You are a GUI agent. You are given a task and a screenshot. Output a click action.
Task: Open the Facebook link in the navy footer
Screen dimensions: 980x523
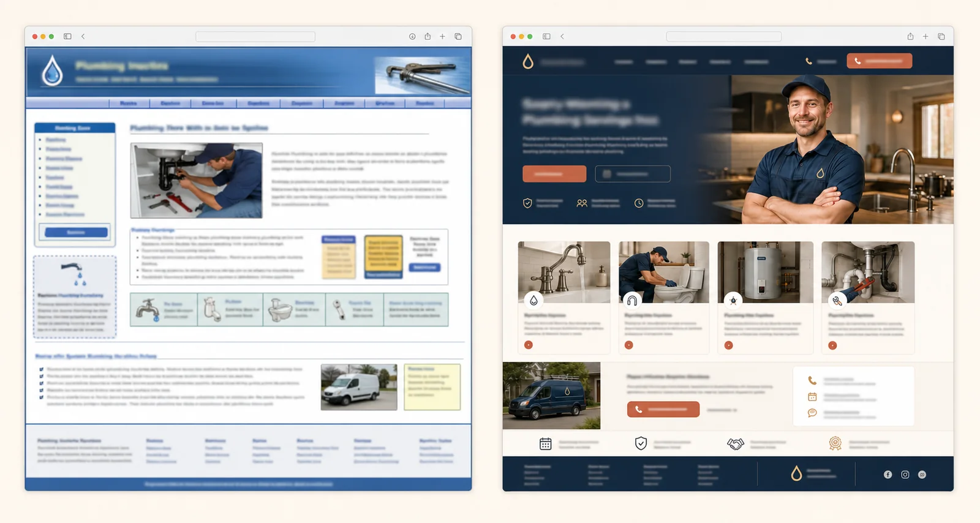888,475
